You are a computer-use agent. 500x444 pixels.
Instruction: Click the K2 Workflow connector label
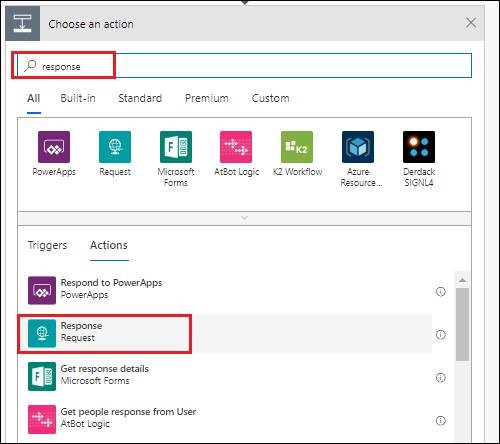297,172
